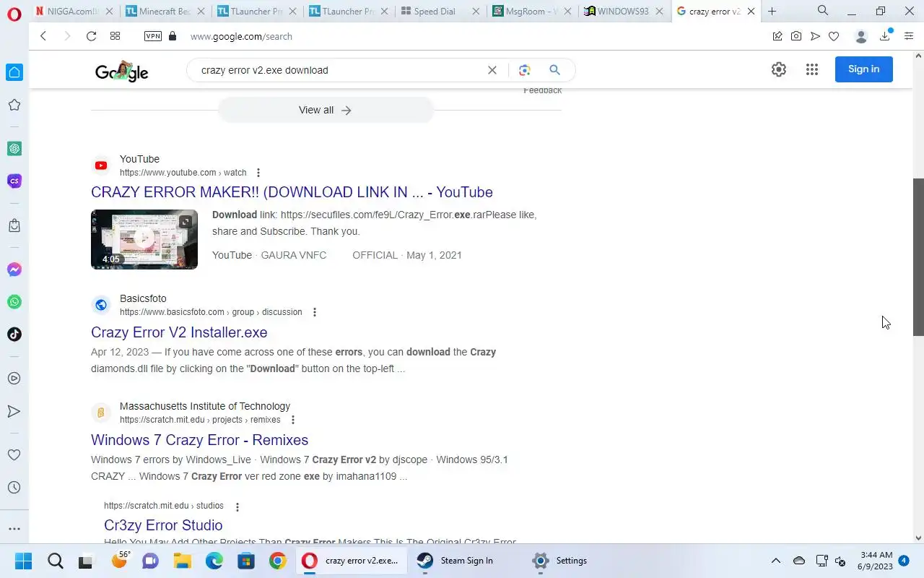This screenshot has width=924, height=578.
Task: Click the Feedback link
Action: coord(542,90)
